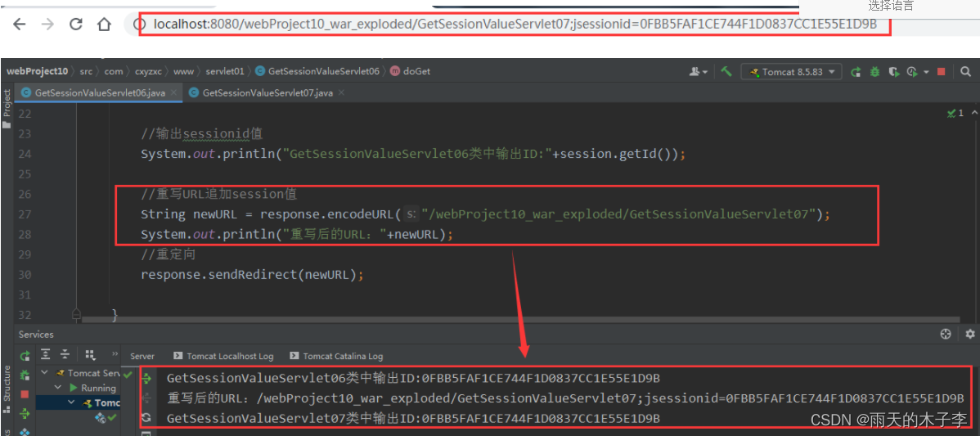Open the profiler options dropdown arrow

click(x=926, y=72)
